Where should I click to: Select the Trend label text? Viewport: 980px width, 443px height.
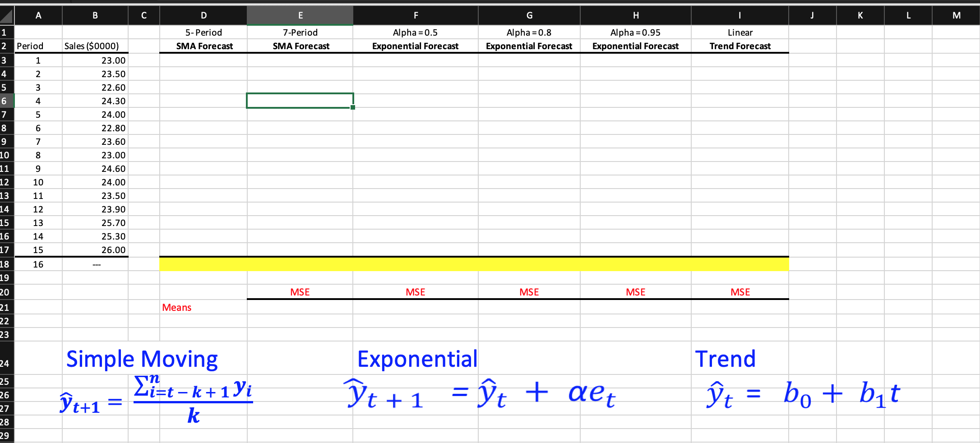tap(725, 359)
